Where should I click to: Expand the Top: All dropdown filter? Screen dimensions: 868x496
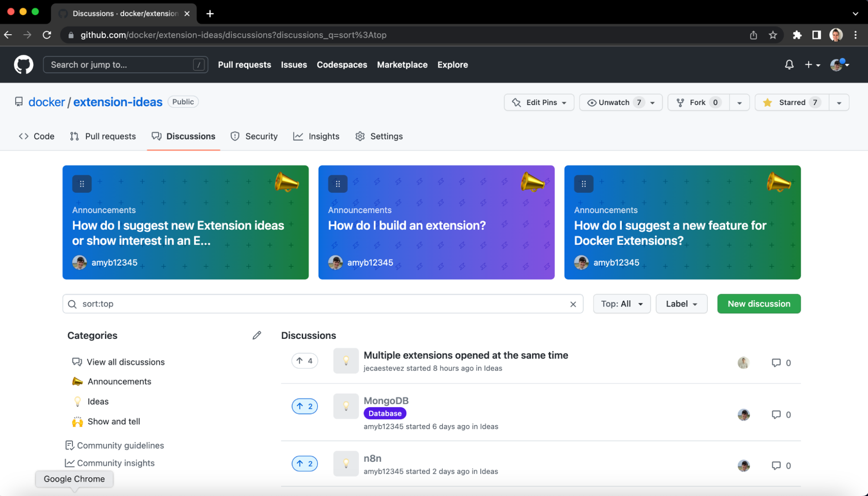point(621,304)
